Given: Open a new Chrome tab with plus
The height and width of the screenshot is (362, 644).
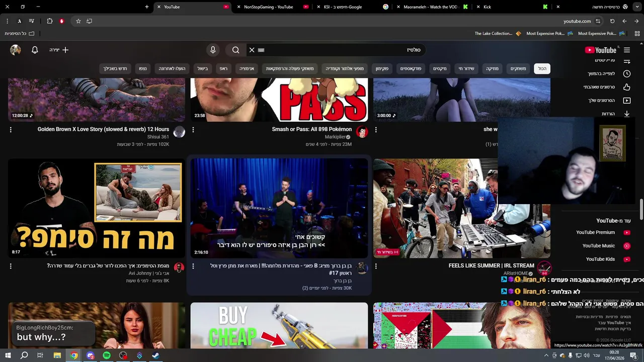Looking at the screenshot, I should pyautogui.click(x=147, y=7).
